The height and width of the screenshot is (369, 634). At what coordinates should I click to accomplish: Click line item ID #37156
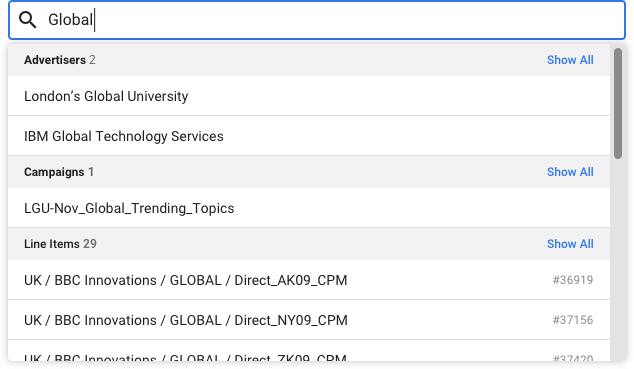(573, 320)
